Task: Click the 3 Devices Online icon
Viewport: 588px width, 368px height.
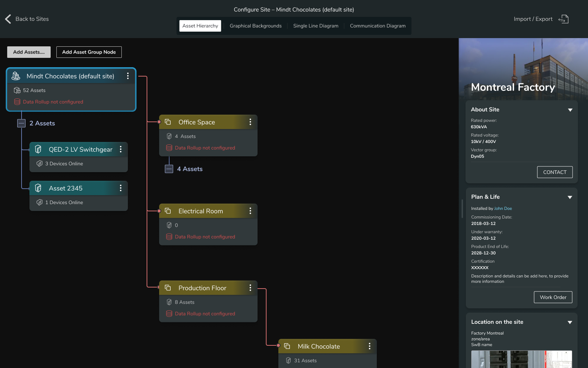Action: (40, 164)
